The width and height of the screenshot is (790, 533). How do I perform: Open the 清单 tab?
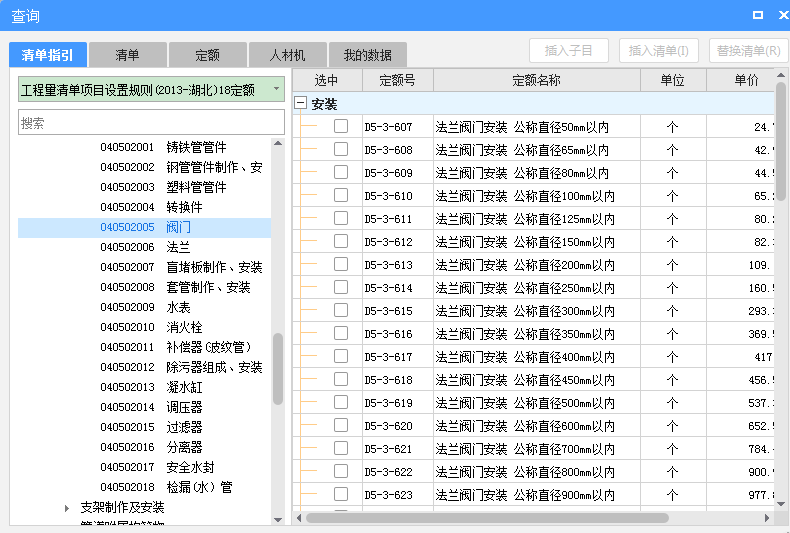pyautogui.click(x=127, y=55)
